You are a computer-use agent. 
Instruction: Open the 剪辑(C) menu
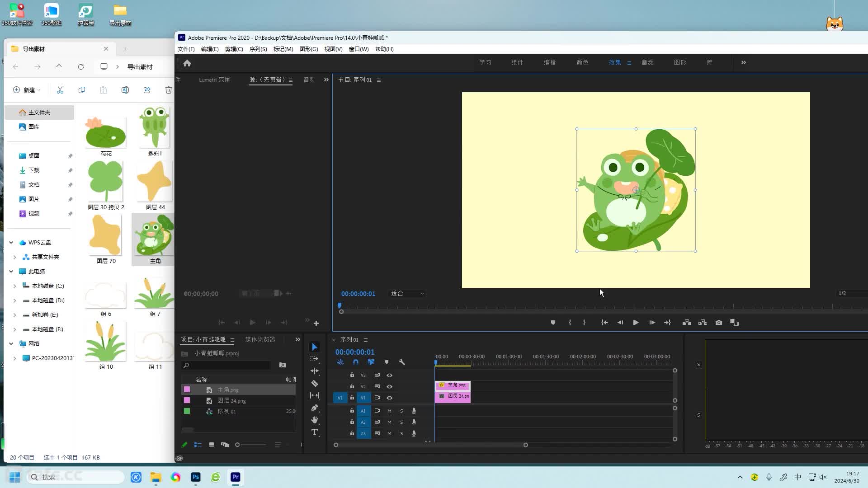pyautogui.click(x=234, y=49)
